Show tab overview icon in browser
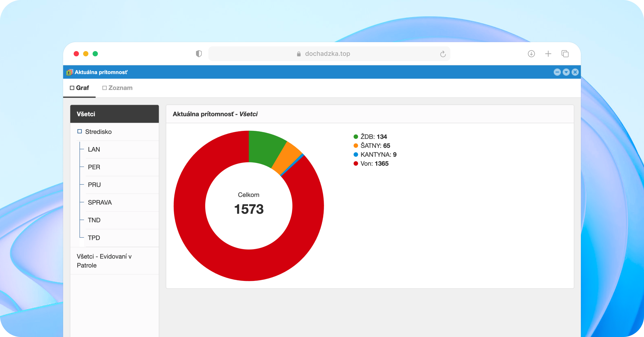644x337 pixels. click(565, 54)
